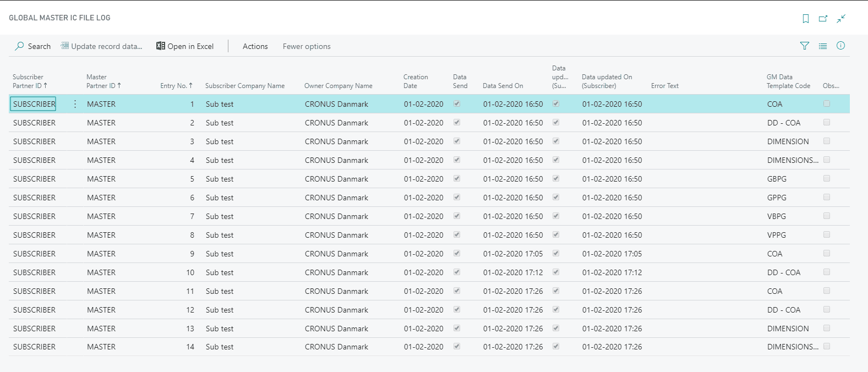Click 01-02-2020 17:12 Data updated On cell
Image resolution: width=868 pixels, height=372 pixels.
612,272
